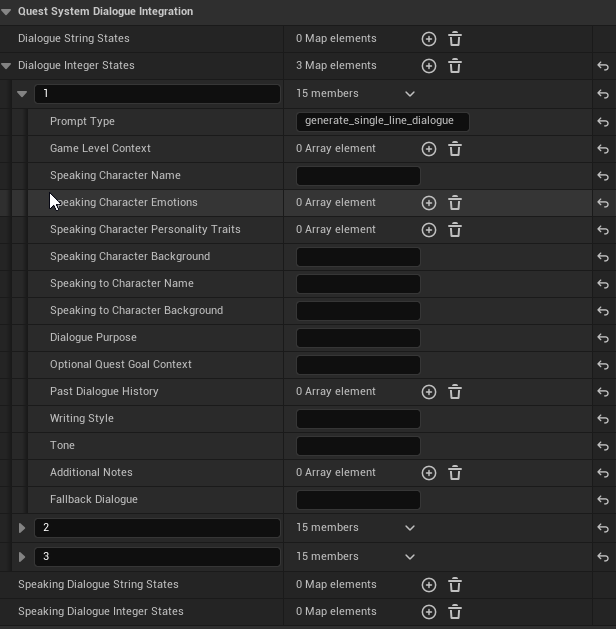
Task: Delete all Dialogue Integer States elements
Action: 455,66
